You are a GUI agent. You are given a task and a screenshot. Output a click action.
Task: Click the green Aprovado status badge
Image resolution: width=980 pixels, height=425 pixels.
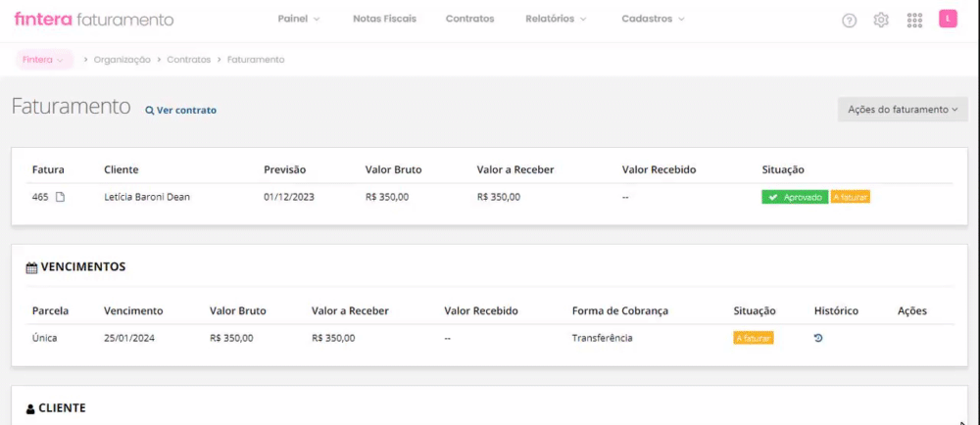pyautogui.click(x=795, y=197)
